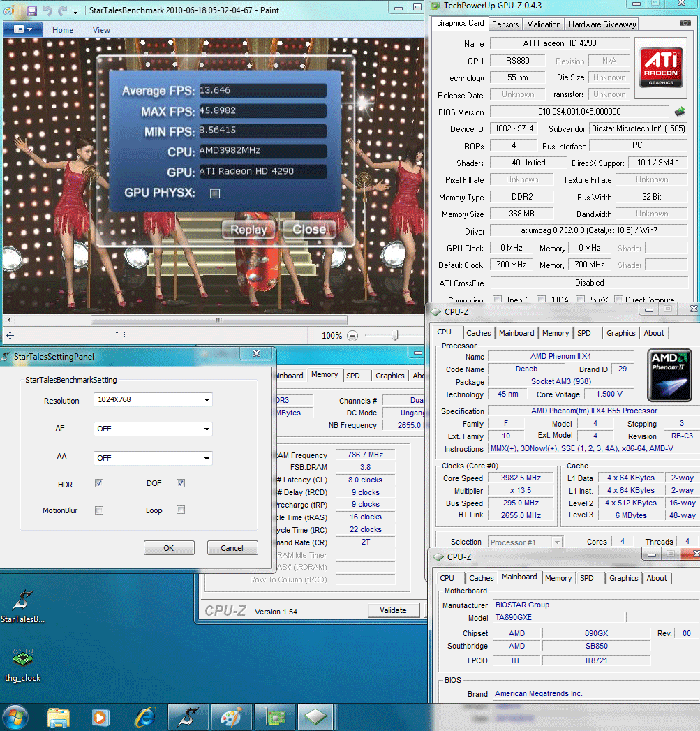Click the ATI Radeon logo in GPU-Z
This screenshot has width=700, height=731.
coord(661,68)
